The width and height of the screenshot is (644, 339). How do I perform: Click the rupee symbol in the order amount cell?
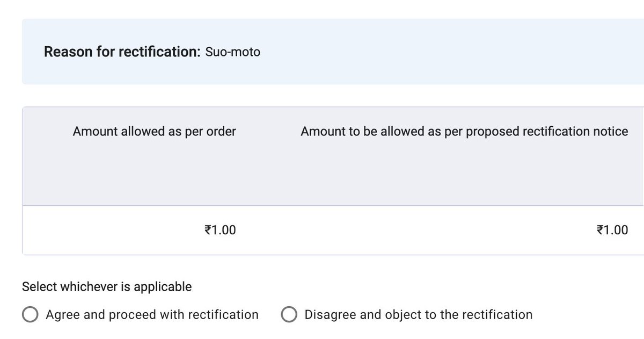pos(207,230)
